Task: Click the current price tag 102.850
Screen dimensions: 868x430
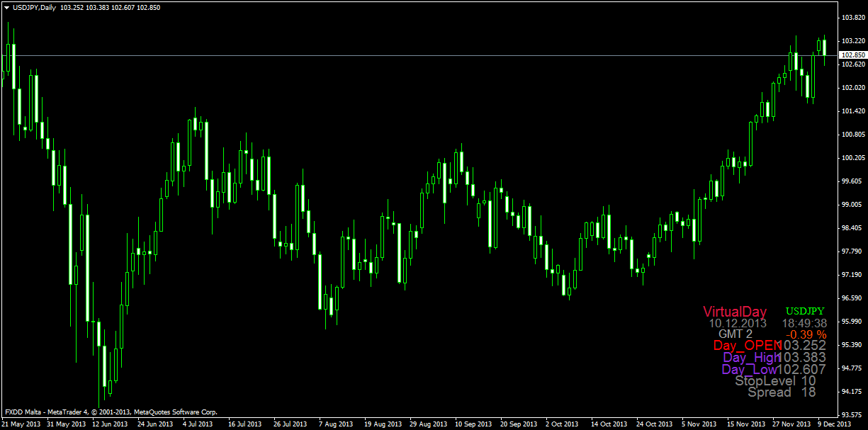Action: [852, 55]
